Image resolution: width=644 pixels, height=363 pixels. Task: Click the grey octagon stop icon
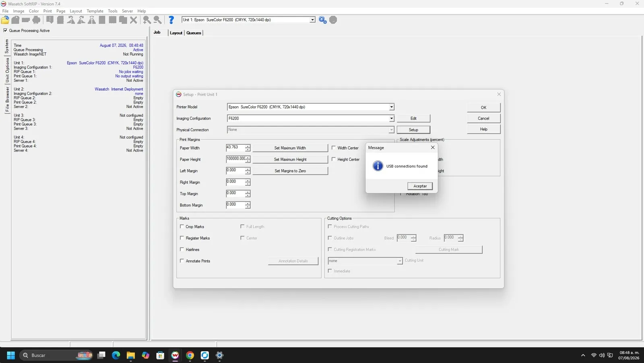coord(333,20)
